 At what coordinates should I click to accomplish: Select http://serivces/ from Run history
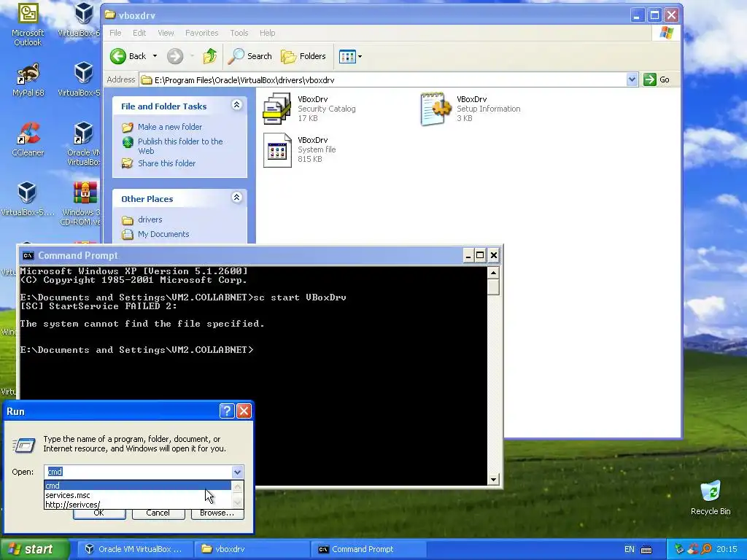click(138, 505)
